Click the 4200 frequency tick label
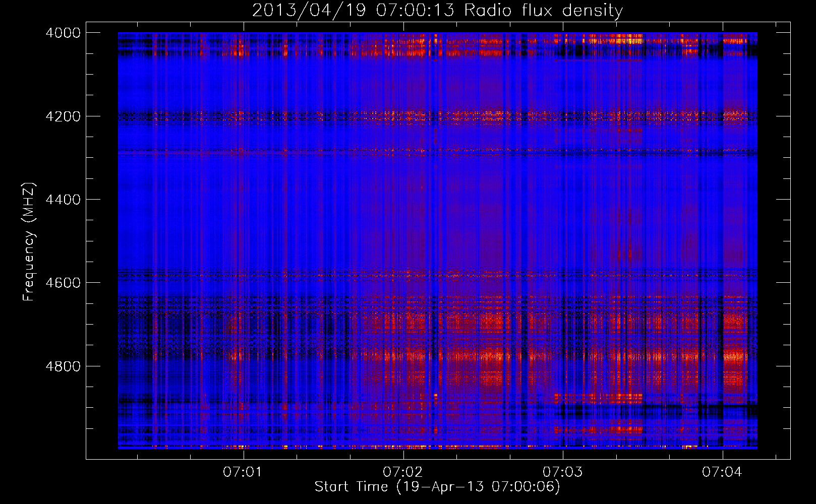 click(x=63, y=116)
